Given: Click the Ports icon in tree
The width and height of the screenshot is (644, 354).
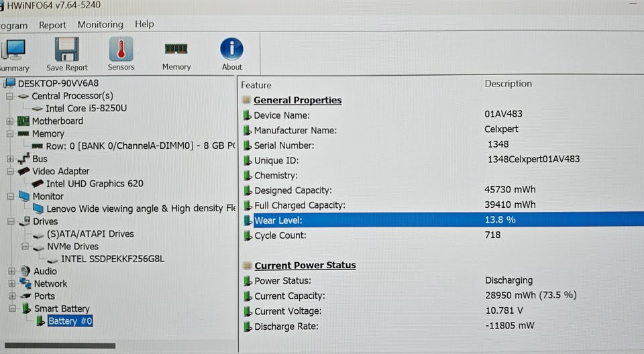Looking at the screenshot, I should 26,296.
